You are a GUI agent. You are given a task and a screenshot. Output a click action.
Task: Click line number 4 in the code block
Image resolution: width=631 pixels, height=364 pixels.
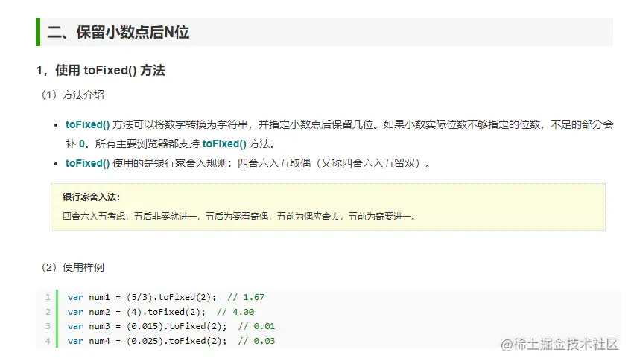coord(48,341)
